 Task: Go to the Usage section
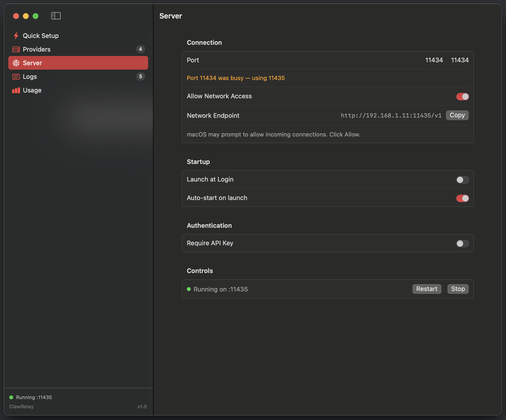tap(78, 90)
